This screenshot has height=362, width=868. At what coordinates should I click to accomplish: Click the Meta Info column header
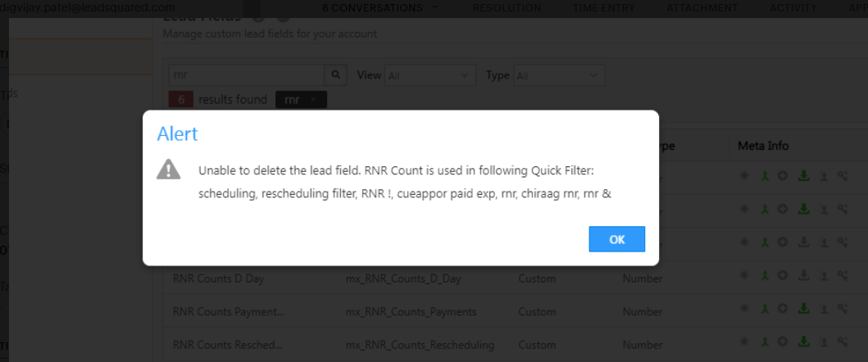pyautogui.click(x=763, y=146)
